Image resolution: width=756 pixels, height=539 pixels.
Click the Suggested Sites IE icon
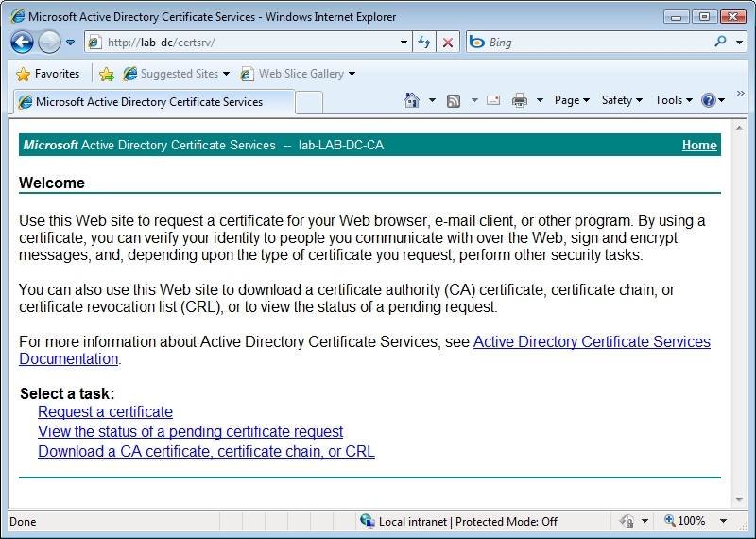point(129,74)
